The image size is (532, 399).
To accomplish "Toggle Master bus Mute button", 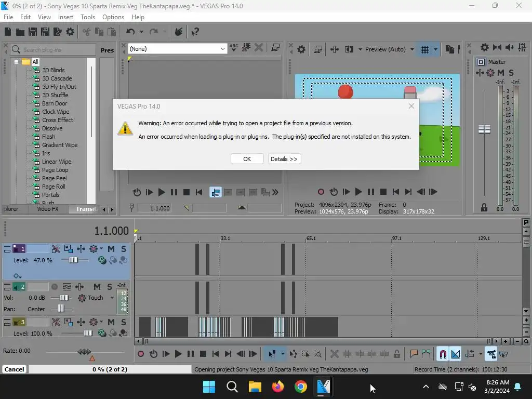I will [x=500, y=73].
